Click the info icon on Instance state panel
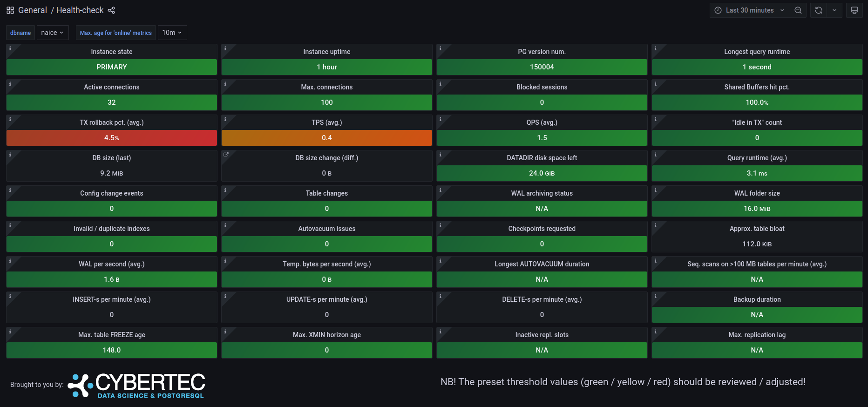This screenshot has width=868, height=407. tap(10, 48)
